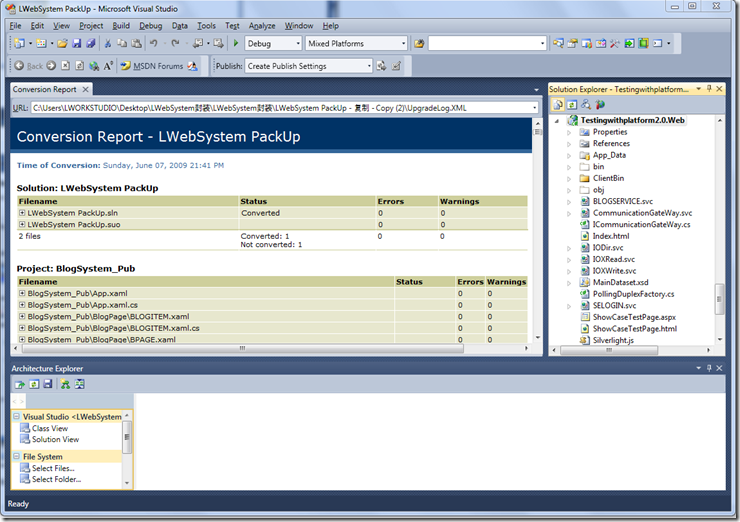Viewport: 740px width, 522px height.
Task: Open the Debug configuration dropdown
Action: pos(298,43)
